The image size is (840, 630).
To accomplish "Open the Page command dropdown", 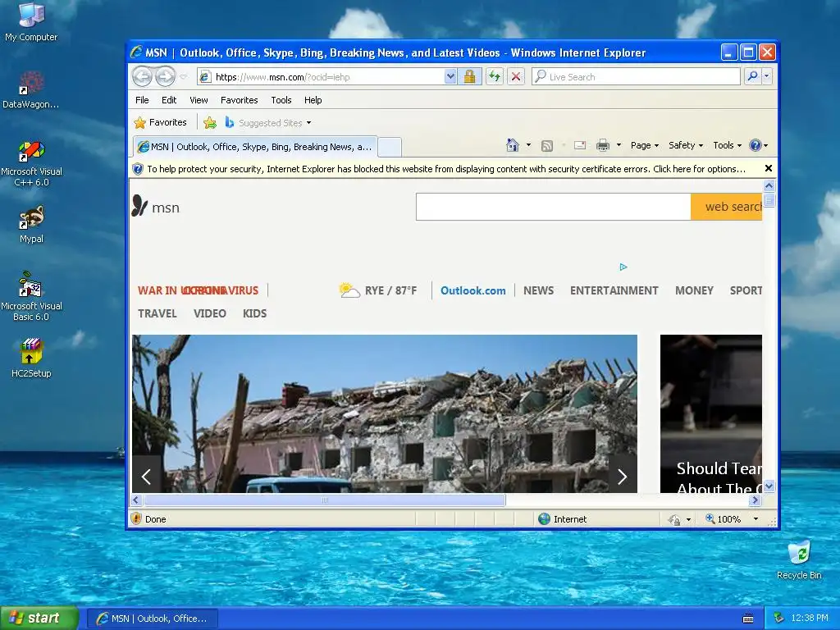I will 645,145.
